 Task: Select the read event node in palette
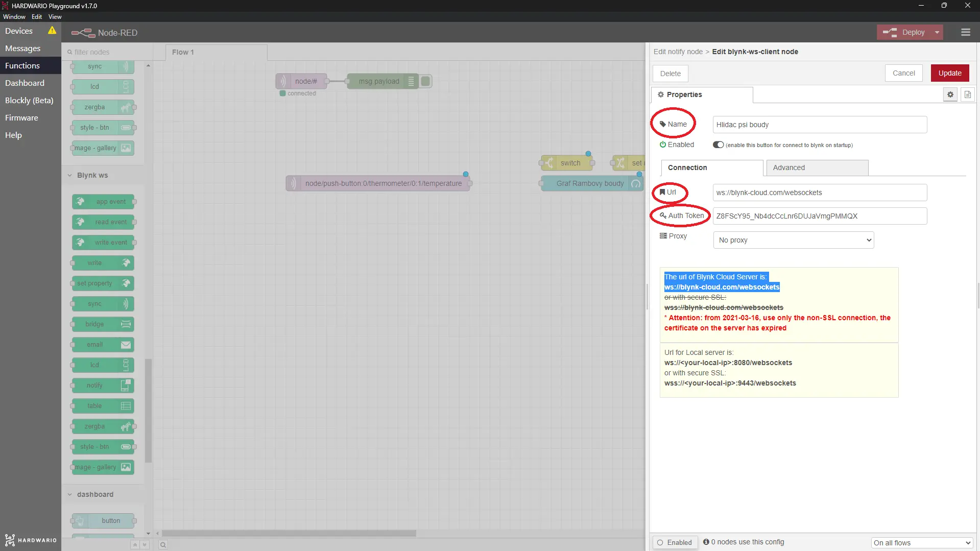coord(103,222)
